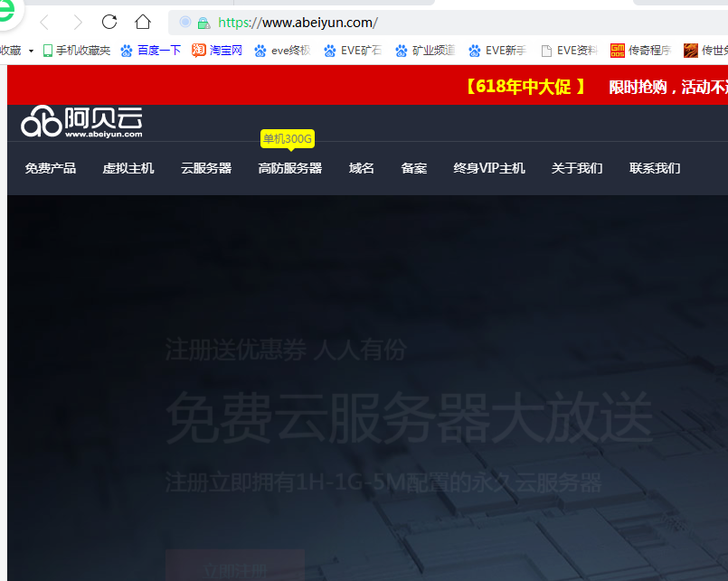Click the 阿贝云 site logo
This screenshot has height=581, width=728.
pos(81,122)
